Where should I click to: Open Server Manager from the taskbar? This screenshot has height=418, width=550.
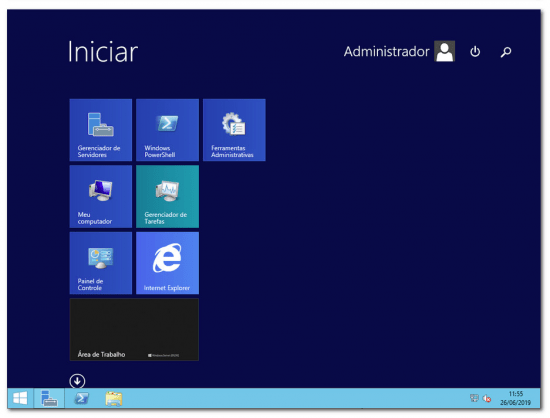pos(49,398)
